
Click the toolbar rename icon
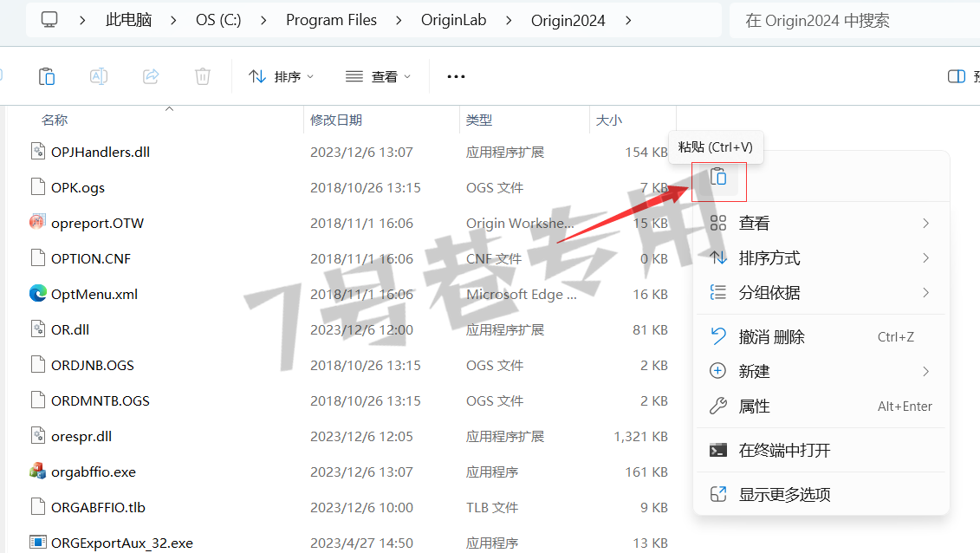coord(99,76)
